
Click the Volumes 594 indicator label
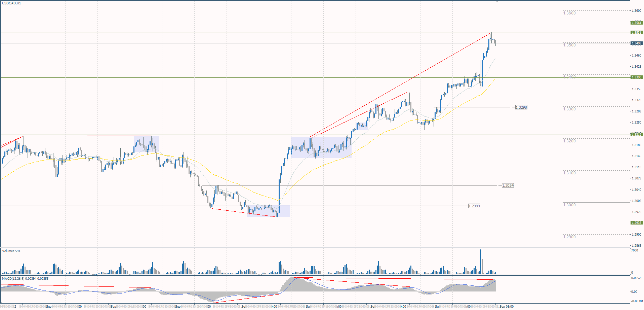point(11,251)
